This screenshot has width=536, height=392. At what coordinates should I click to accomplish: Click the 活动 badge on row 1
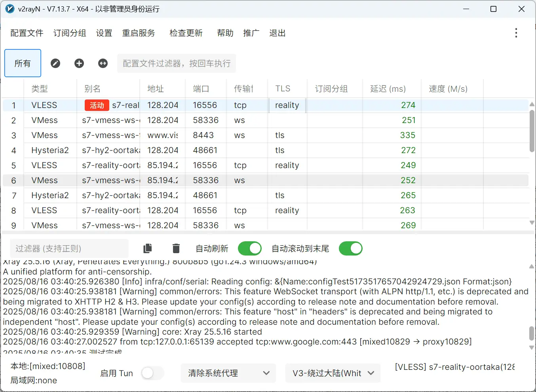pyautogui.click(x=97, y=105)
